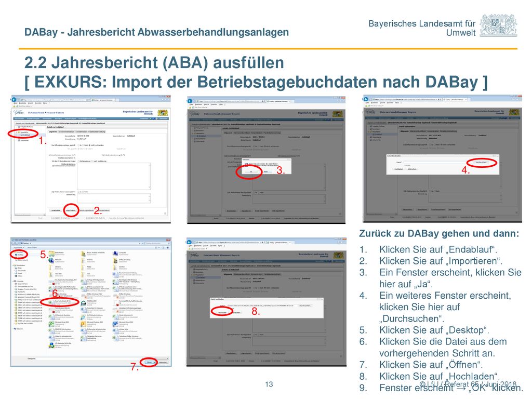Image resolution: width=532 pixels, height=399 pixels.
Task: Click the DABay logo in top-left screenshot
Action: pyautogui.click(x=19, y=112)
